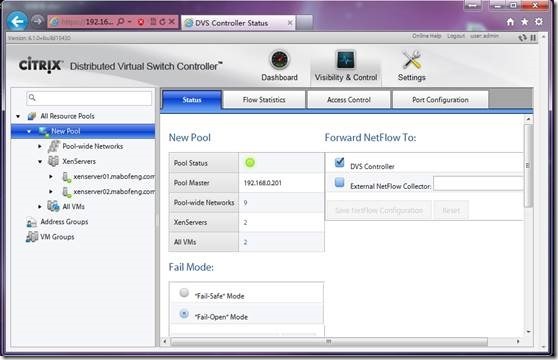This screenshot has width=558, height=360.
Task: Stop loading with address bar X
Action: tap(172, 22)
